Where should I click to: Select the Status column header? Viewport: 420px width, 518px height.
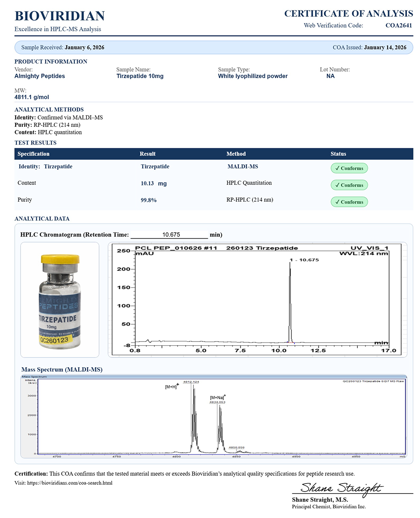[x=338, y=154]
